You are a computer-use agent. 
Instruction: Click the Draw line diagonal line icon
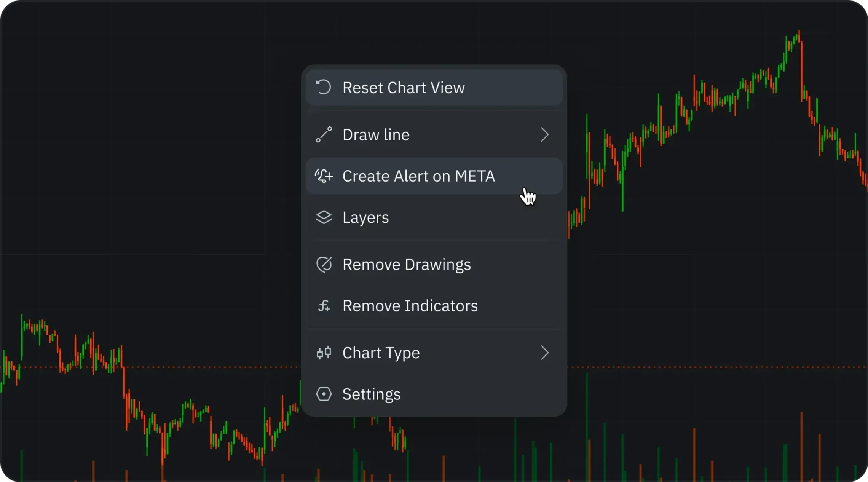tap(324, 135)
